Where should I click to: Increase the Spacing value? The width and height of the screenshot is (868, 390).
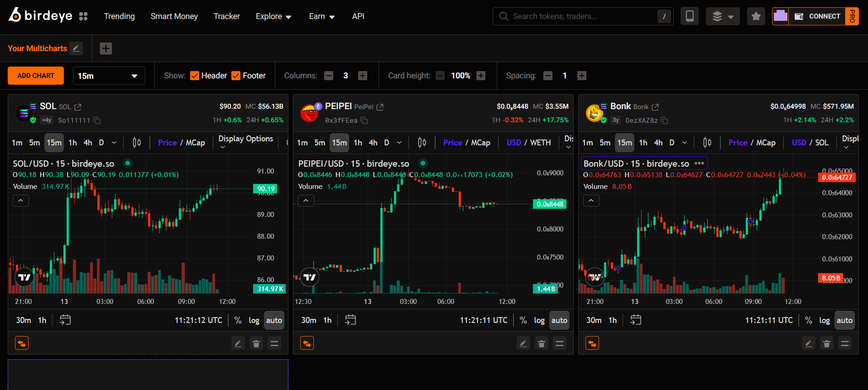click(582, 76)
